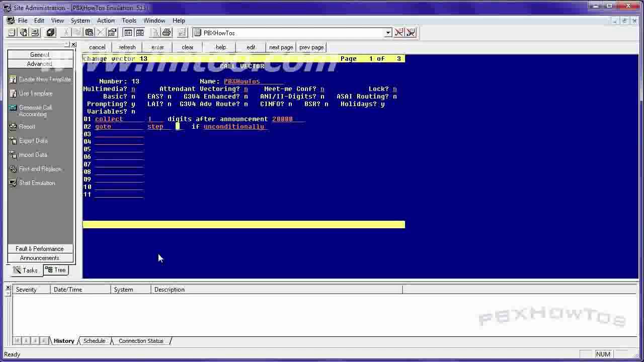644x362 pixels.
Task: Click the third toolbar icon left group
Action: click(x=34, y=33)
